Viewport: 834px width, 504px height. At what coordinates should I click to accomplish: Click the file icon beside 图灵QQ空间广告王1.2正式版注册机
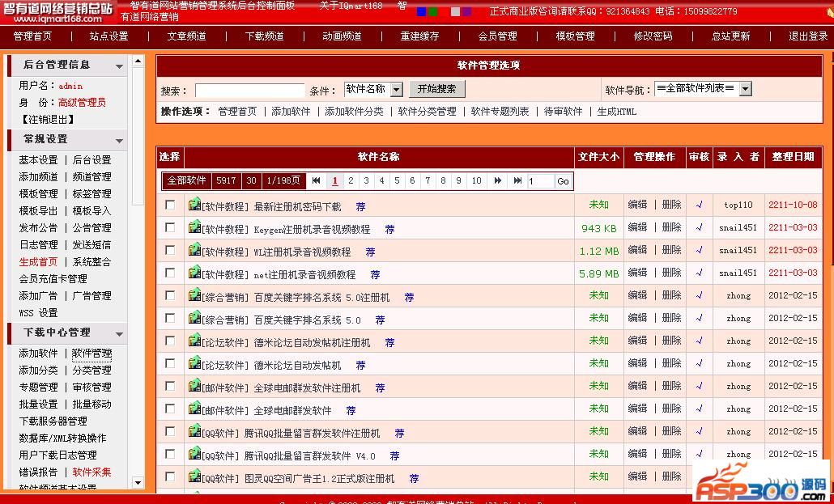(194, 476)
